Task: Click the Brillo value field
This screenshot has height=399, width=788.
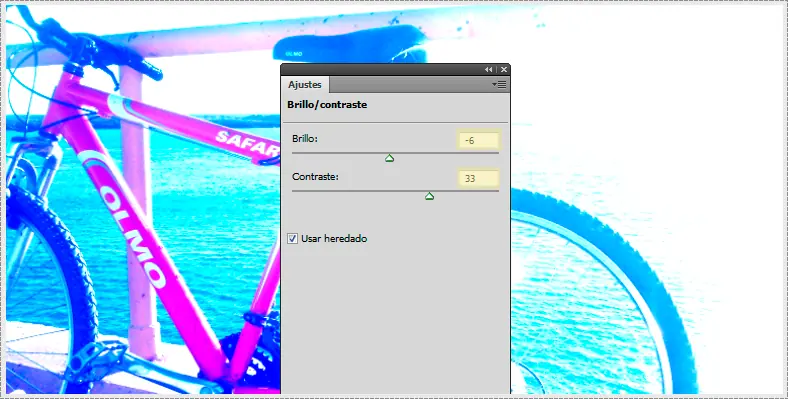Action: pyautogui.click(x=478, y=141)
